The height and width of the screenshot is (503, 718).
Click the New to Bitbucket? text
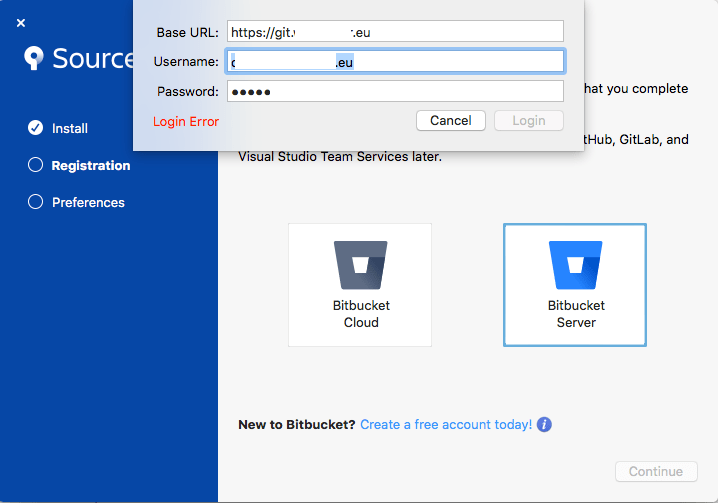point(297,425)
